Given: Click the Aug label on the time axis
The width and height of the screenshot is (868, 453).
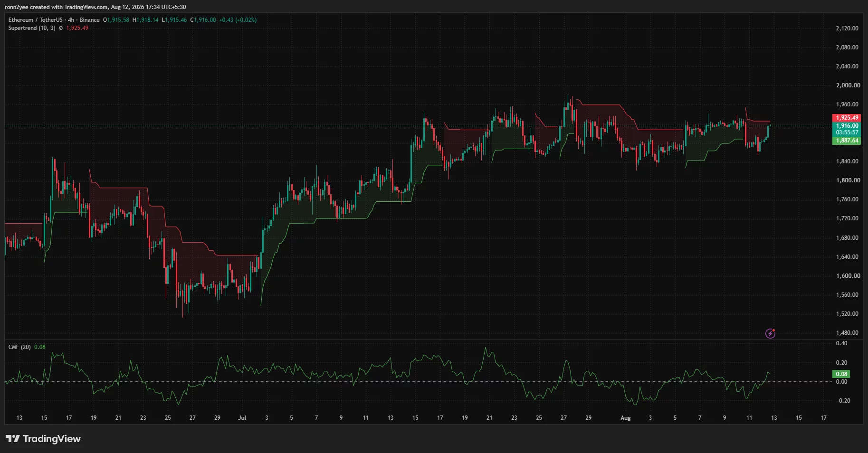Looking at the screenshot, I should [626, 418].
